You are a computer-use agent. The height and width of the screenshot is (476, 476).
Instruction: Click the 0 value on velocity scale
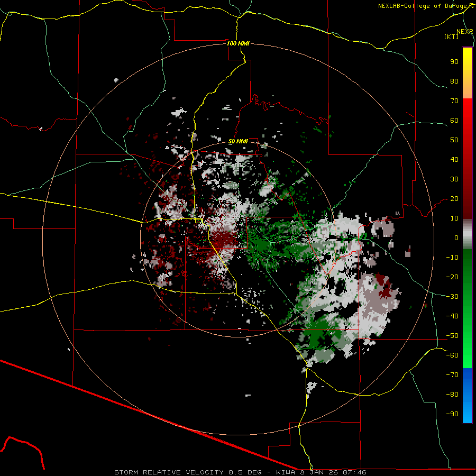456,238
